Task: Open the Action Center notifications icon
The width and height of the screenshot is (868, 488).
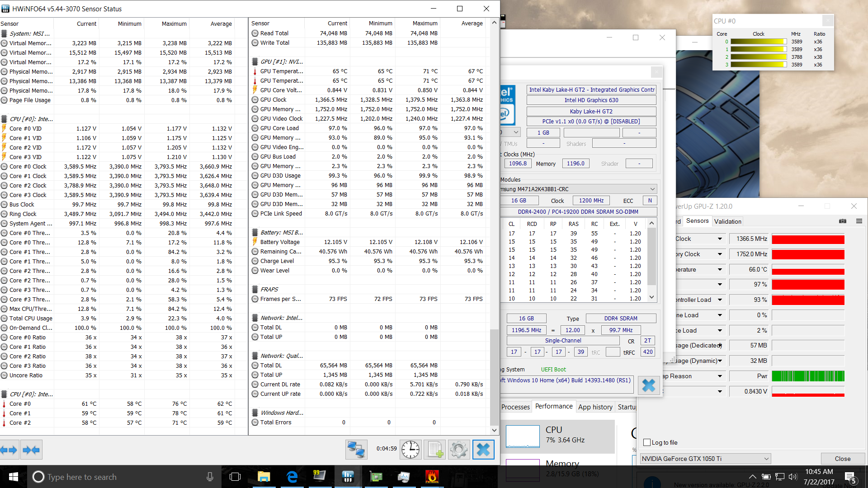Action: 850,477
